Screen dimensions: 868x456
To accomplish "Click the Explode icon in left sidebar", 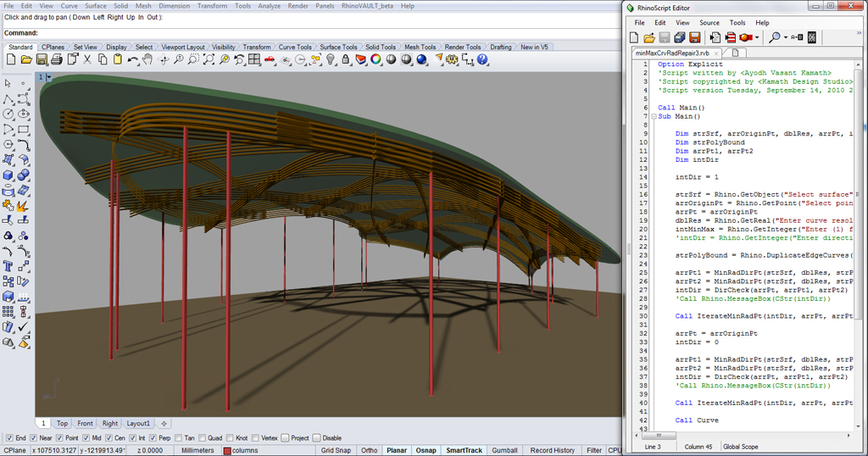I will (x=23, y=206).
